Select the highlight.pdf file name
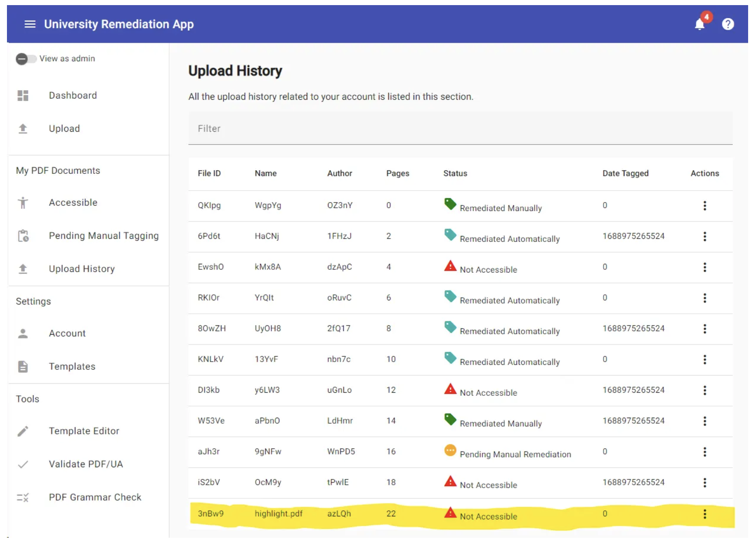756x547 pixels. point(278,514)
